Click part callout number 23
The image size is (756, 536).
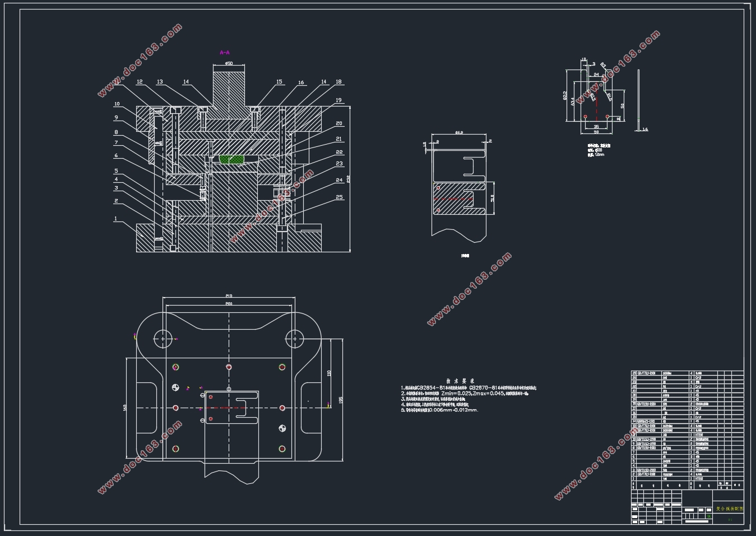click(x=339, y=164)
